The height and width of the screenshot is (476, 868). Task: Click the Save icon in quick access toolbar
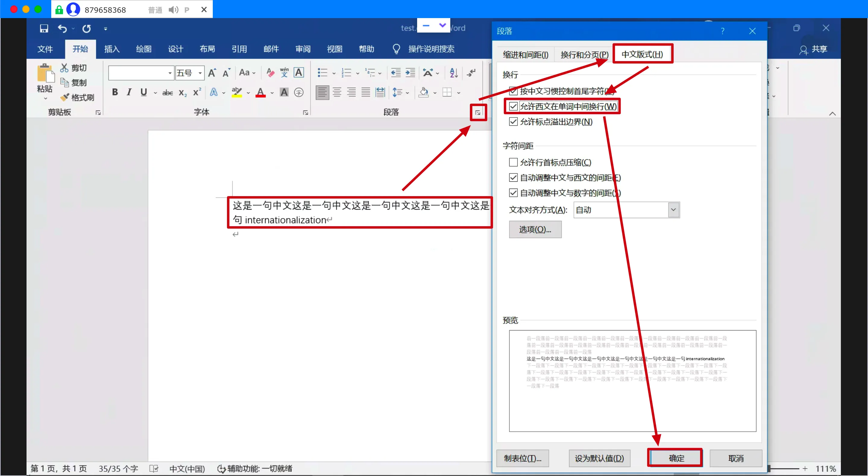(x=44, y=29)
